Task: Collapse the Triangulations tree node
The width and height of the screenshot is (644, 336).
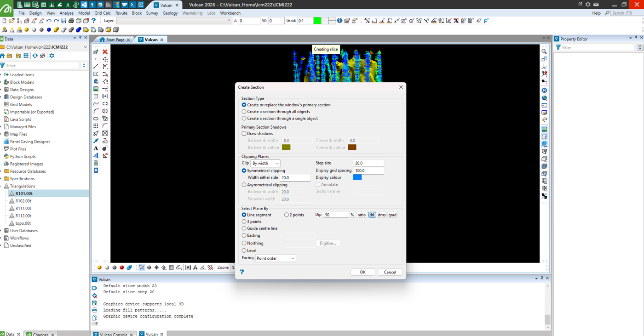Action: pyautogui.click(x=1, y=186)
